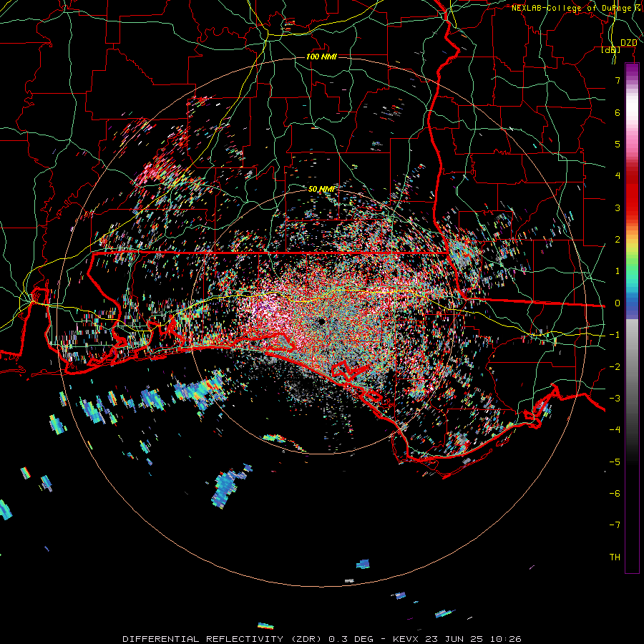Screen dimensions: 644x644
Task: Click the -4 value on the dB scale
Action: pos(615,429)
